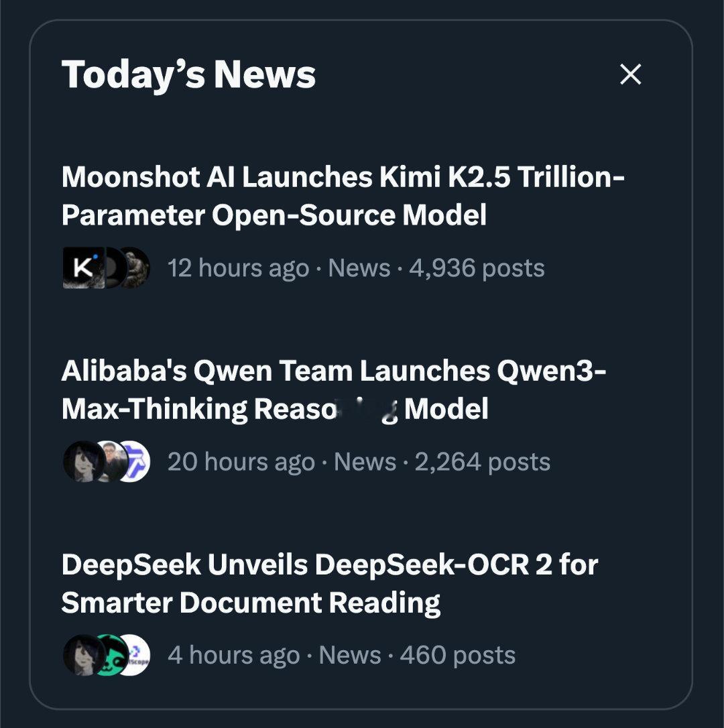Click the blue logo avatar under the Qwen story
The height and width of the screenshot is (728, 724).
coord(135,462)
